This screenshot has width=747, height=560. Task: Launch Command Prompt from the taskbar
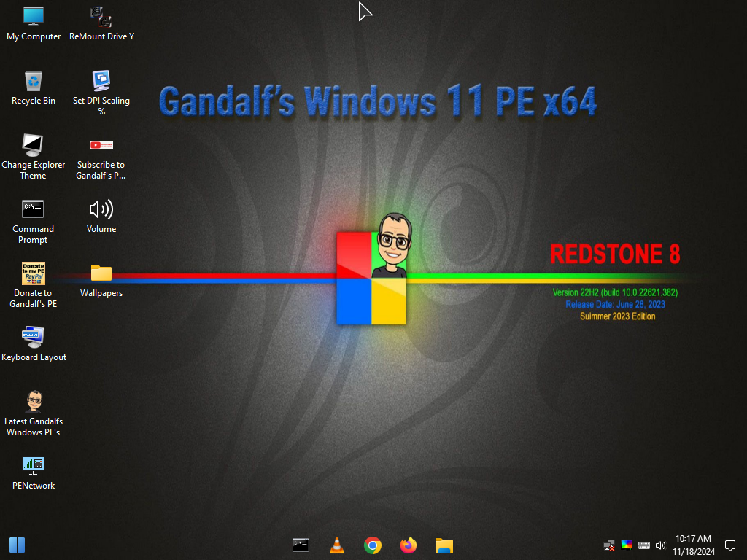301,545
